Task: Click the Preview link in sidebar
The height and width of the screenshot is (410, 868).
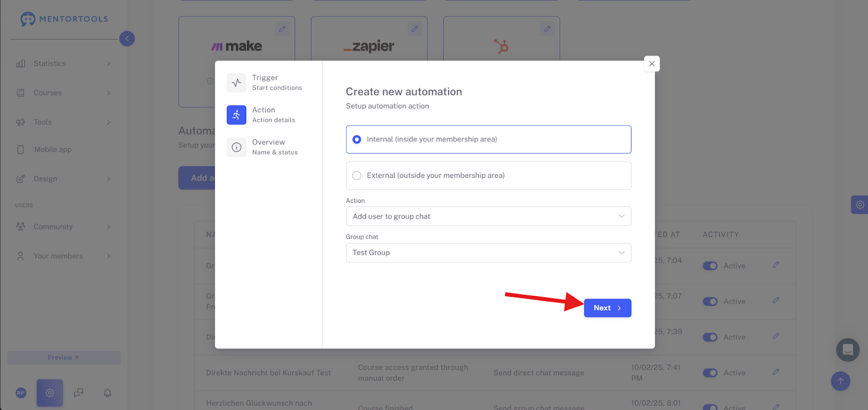Action: pos(63,357)
